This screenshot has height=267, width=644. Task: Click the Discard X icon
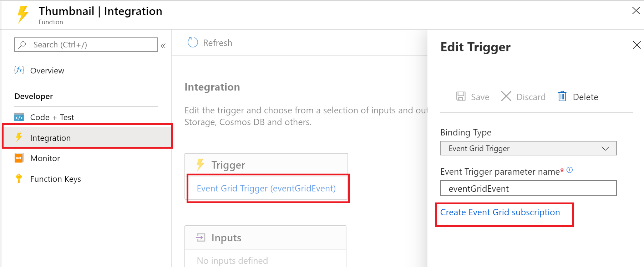[506, 96]
